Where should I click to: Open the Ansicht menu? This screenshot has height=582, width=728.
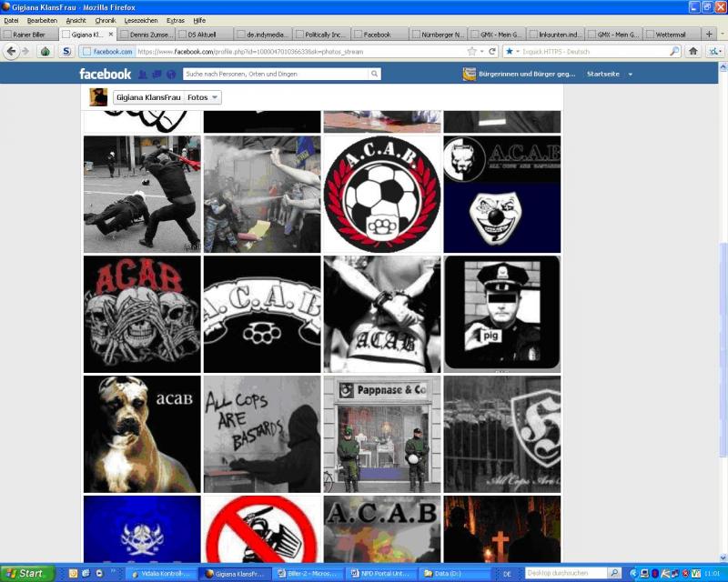coord(76,20)
